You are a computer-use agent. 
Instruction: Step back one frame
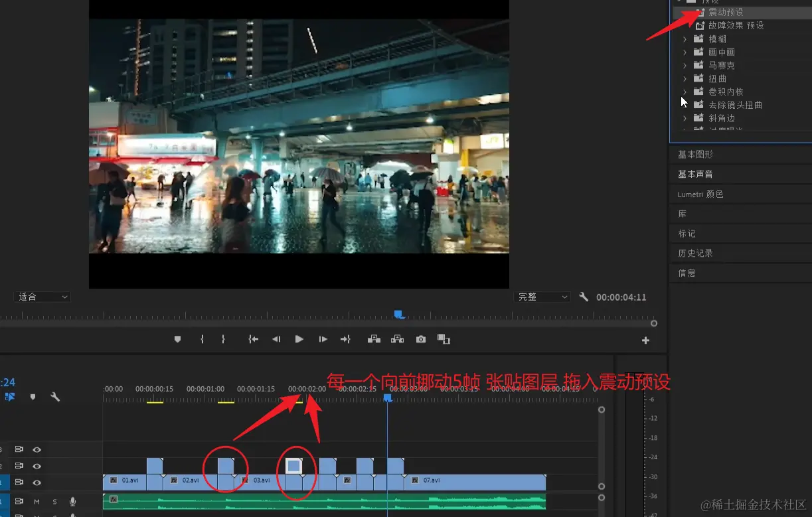click(276, 339)
